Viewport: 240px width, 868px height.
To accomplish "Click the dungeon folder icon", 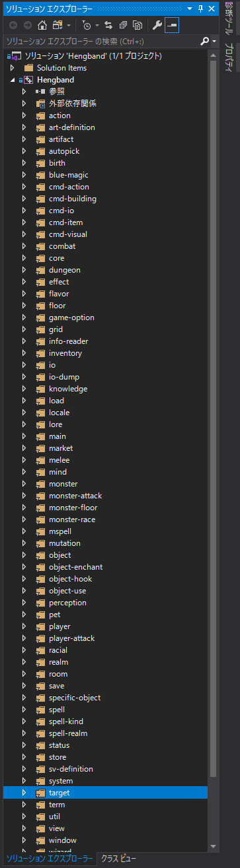I will tap(40, 270).
